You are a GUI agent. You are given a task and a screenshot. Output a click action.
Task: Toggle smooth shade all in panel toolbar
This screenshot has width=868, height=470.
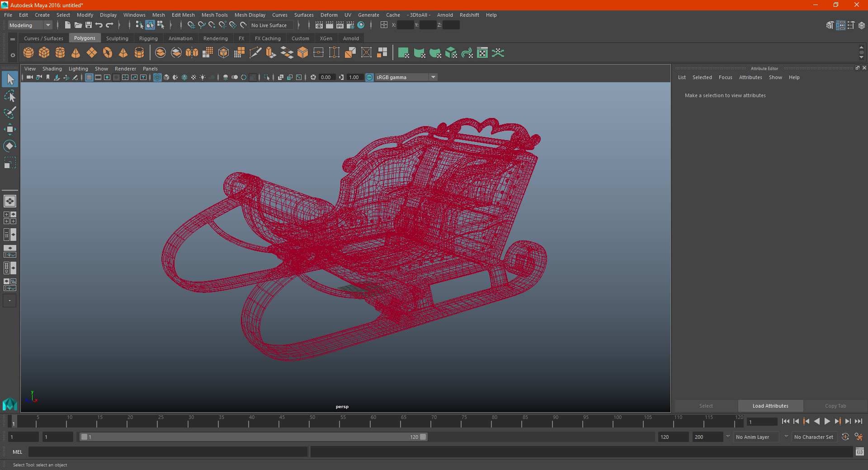[166, 77]
